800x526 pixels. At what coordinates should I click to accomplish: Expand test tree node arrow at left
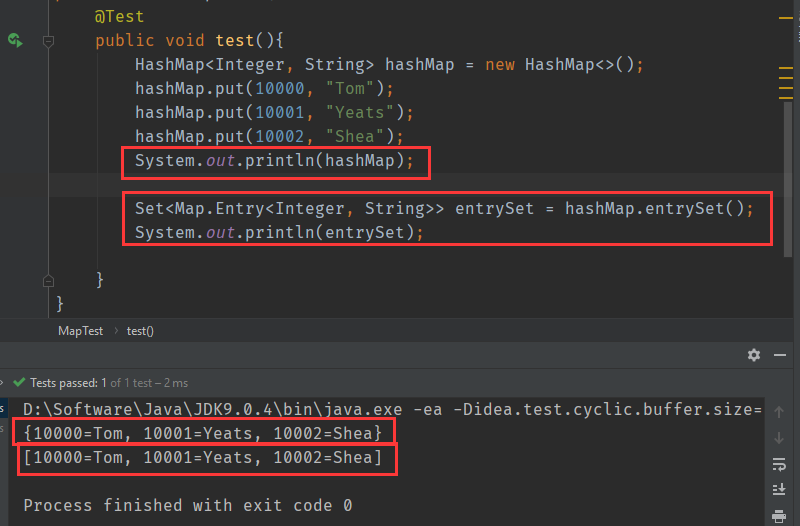(x=2, y=382)
